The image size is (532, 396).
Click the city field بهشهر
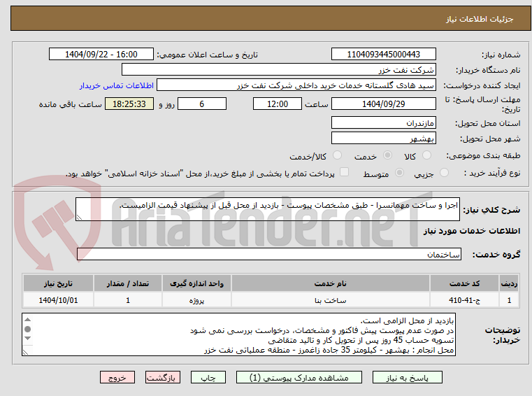click(x=383, y=139)
